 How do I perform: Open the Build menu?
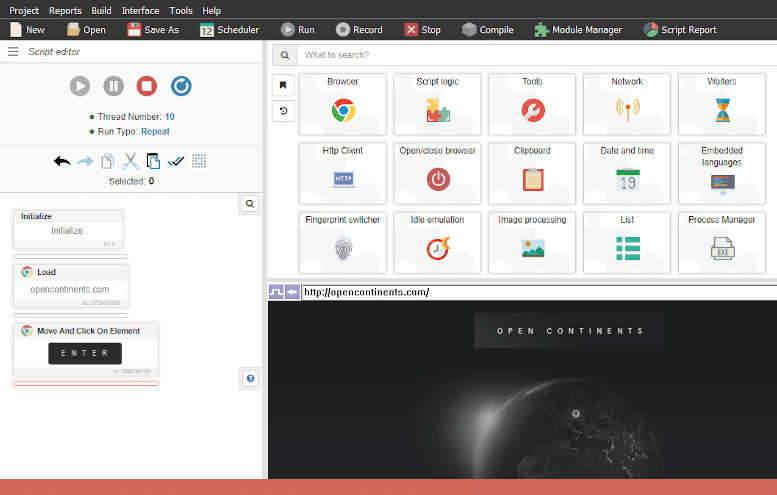101,10
